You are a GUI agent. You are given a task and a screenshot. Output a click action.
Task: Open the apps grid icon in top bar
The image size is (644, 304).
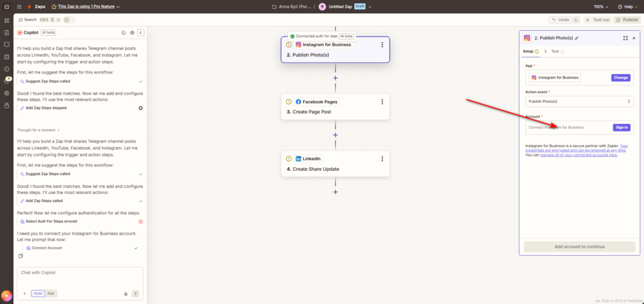pyautogui.click(x=7, y=6)
